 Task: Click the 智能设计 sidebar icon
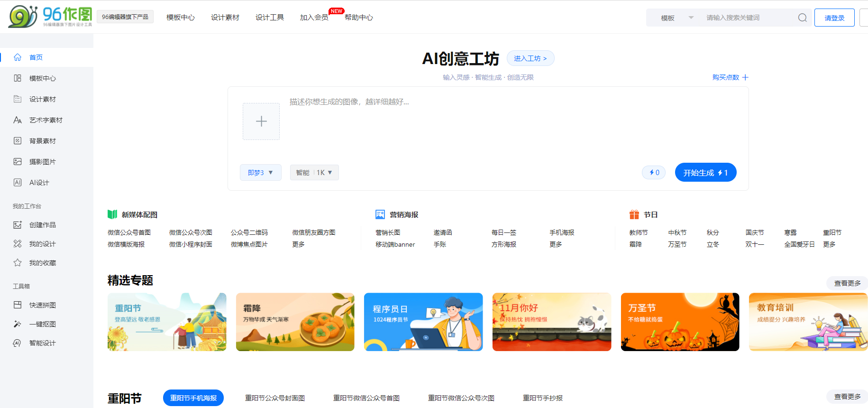point(18,343)
